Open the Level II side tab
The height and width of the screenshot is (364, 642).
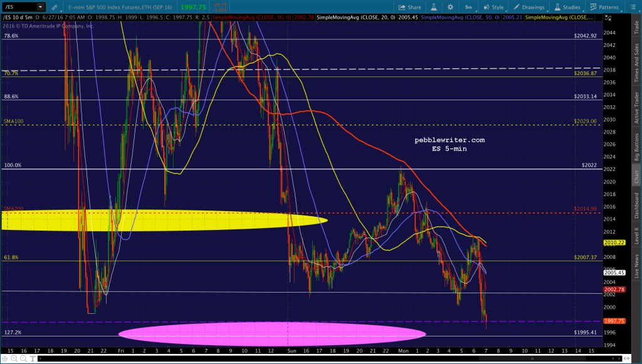(636, 236)
